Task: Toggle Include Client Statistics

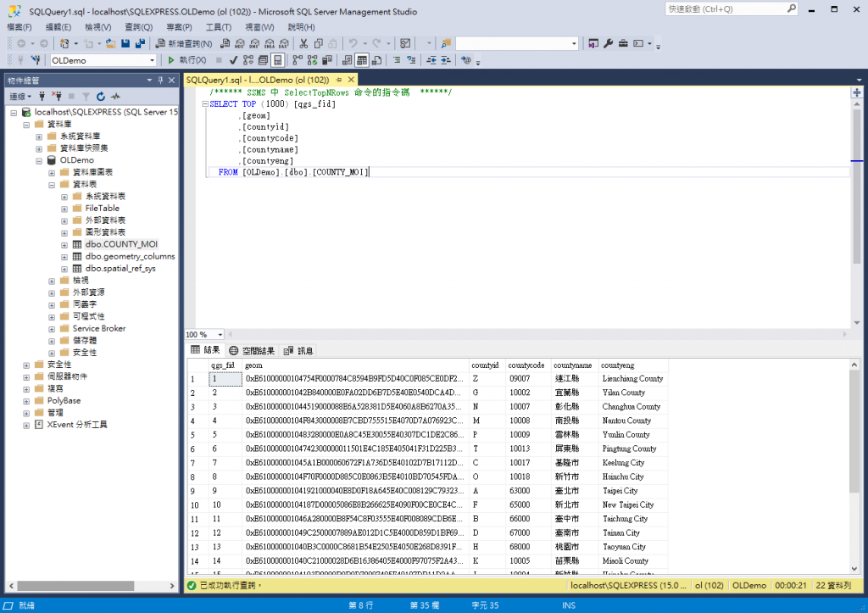Action: (326, 60)
